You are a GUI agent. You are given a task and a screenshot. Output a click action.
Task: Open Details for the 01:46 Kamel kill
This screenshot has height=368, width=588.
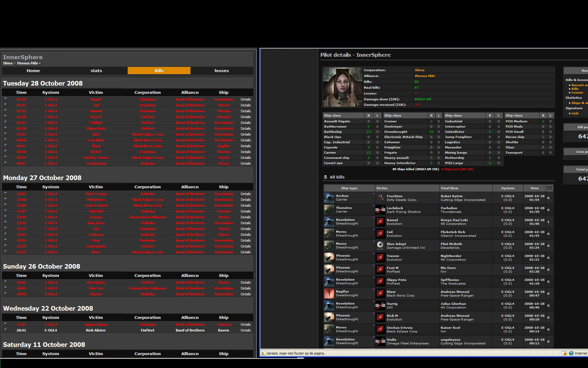point(245,99)
